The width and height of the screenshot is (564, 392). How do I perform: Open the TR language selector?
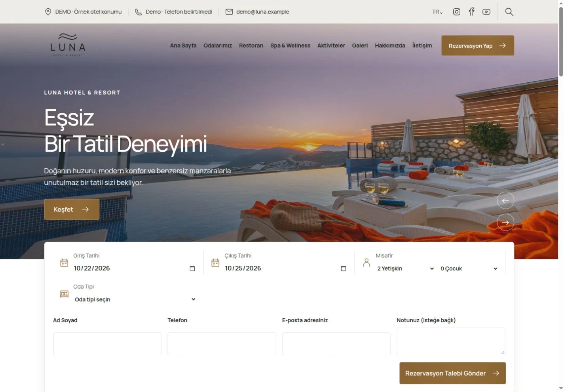click(437, 12)
